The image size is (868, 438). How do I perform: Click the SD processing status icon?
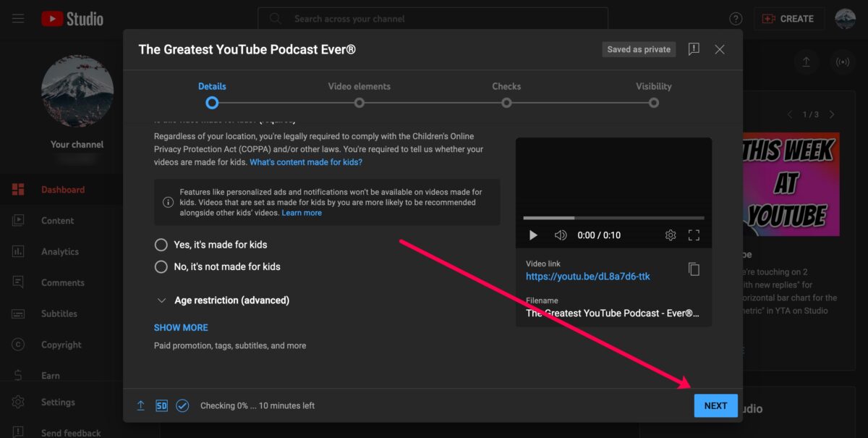[161, 406]
